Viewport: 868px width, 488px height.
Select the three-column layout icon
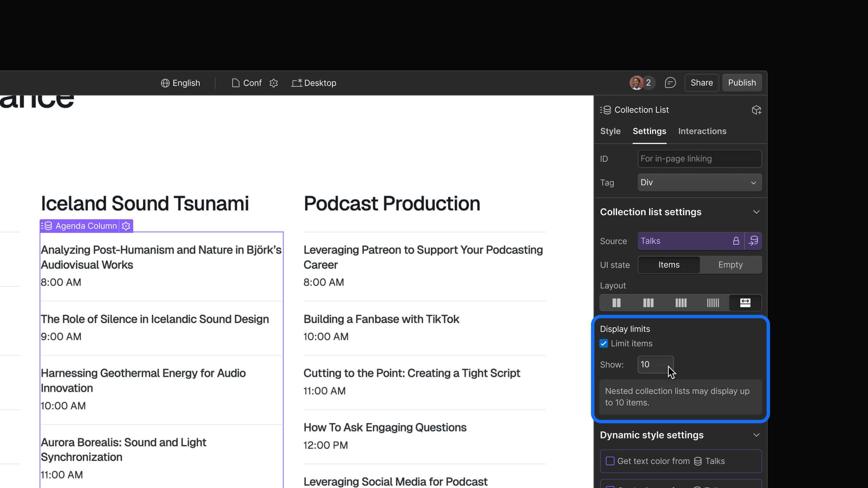[648, 303]
